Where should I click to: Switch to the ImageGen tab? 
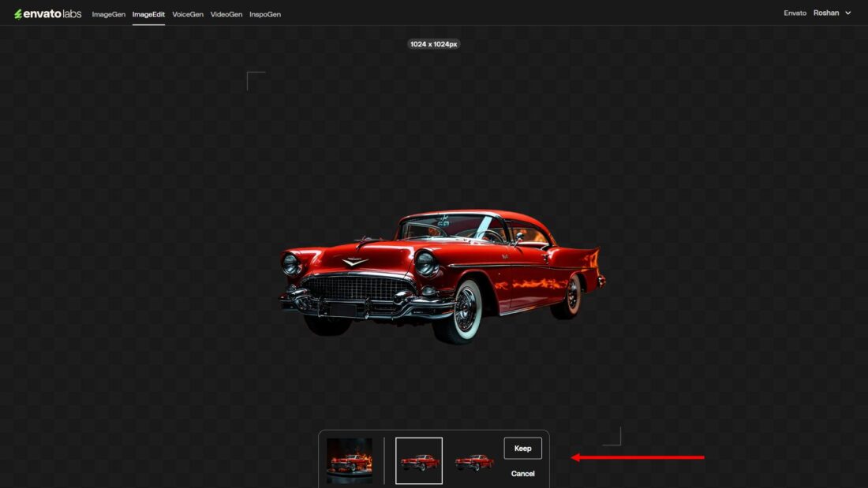[x=108, y=13]
